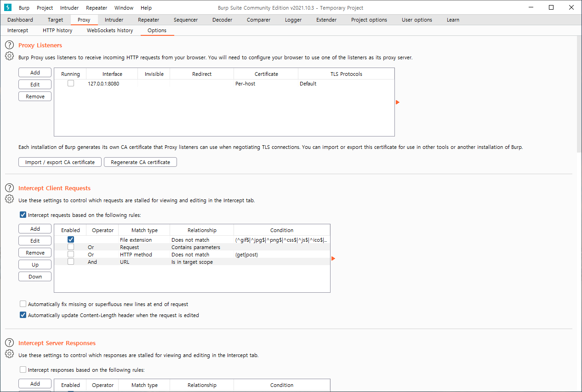The image size is (582, 392).
Task: Open the Window menu
Action: 124,8
